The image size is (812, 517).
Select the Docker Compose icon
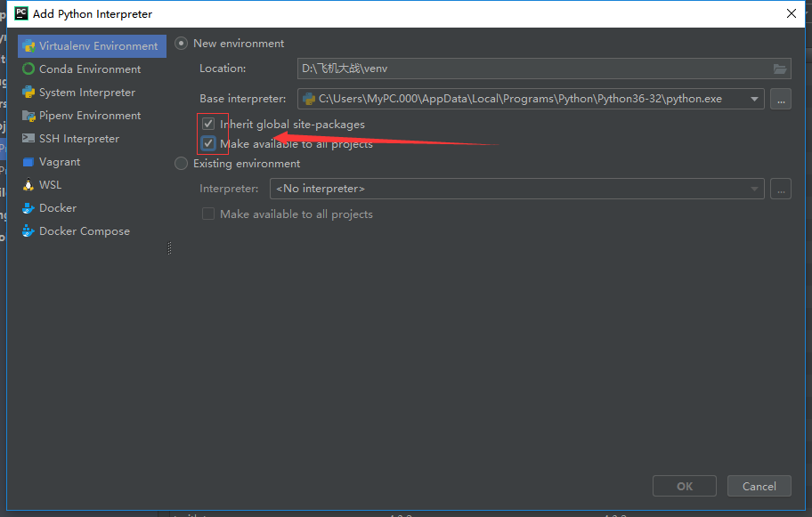point(28,230)
